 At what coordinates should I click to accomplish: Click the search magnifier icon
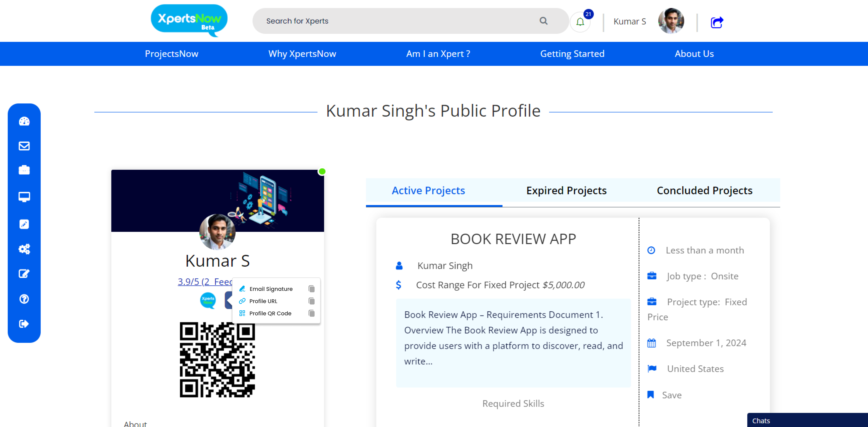coord(544,21)
